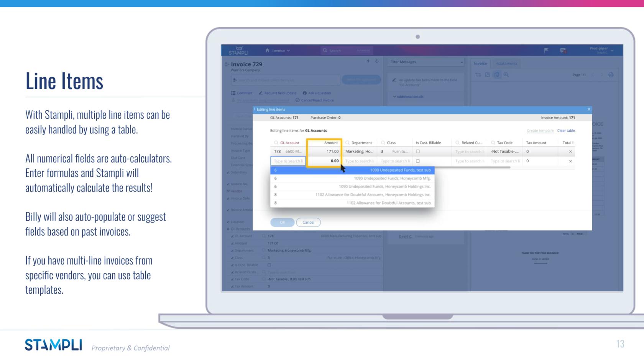Close the Editing line items dialog
644x362 pixels.
click(589, 110)
